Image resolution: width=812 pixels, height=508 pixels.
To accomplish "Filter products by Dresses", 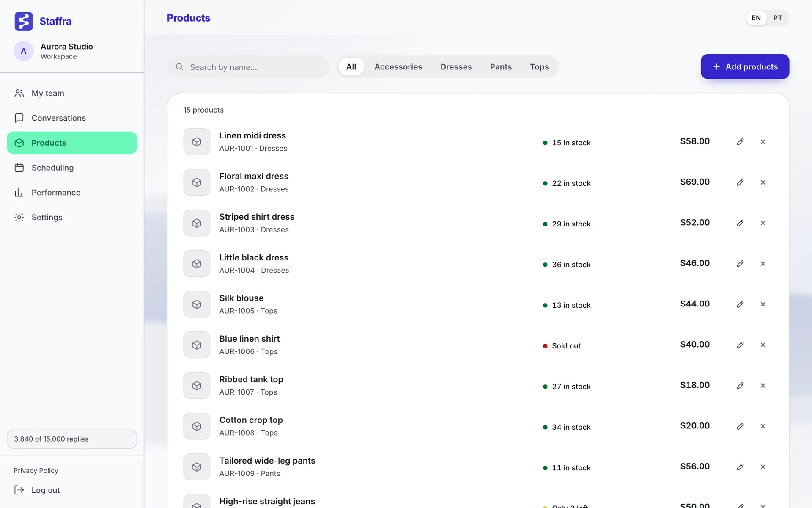I will [x=456, y=67].
